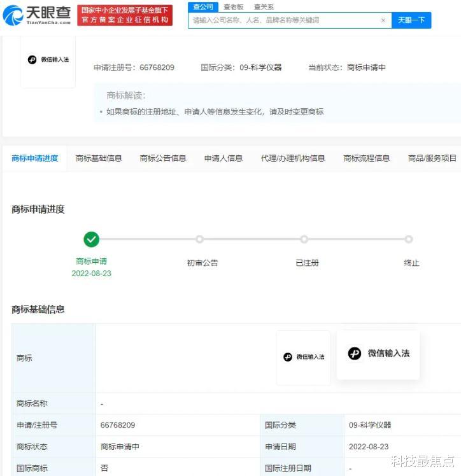Screen dimensions: 461x476
Task: Open the TianYanCha logo home link
Action: coord(37,15)
